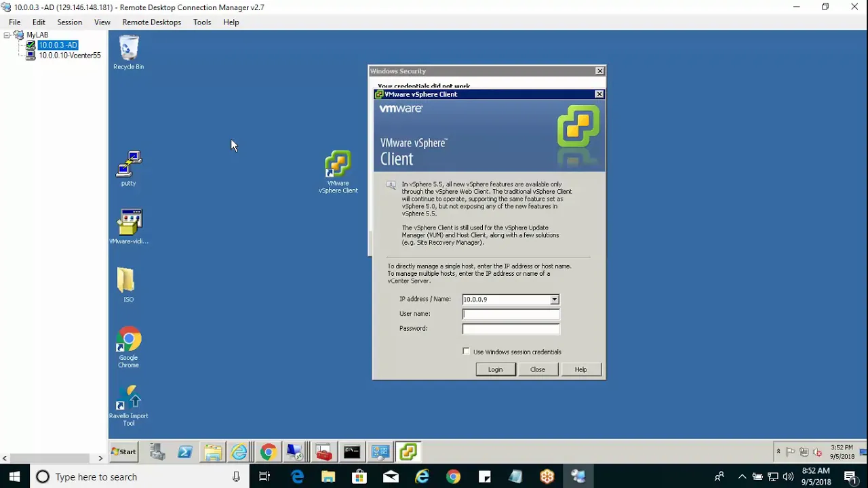The width and height of the screenshot is (868, 488).
Task: Open the Ravello Import Tool shortcut
Action: (x=129, y=406)
